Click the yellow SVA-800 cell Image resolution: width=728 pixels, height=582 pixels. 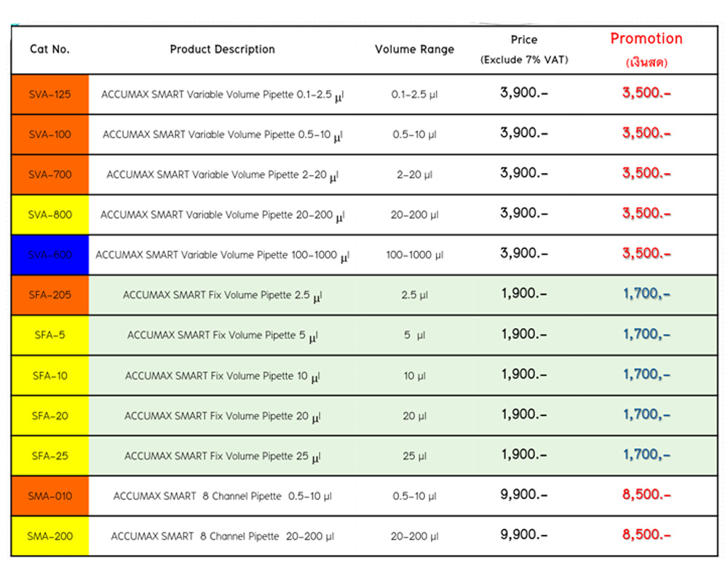50,215
